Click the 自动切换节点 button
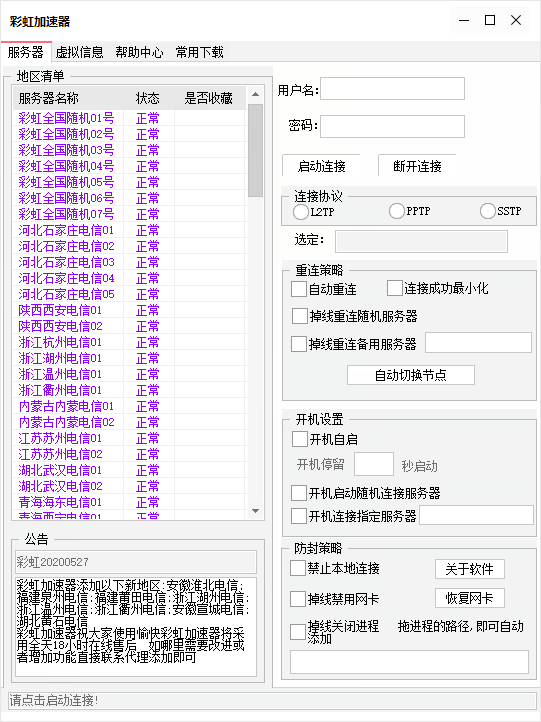541x722 pixels. 411,375
